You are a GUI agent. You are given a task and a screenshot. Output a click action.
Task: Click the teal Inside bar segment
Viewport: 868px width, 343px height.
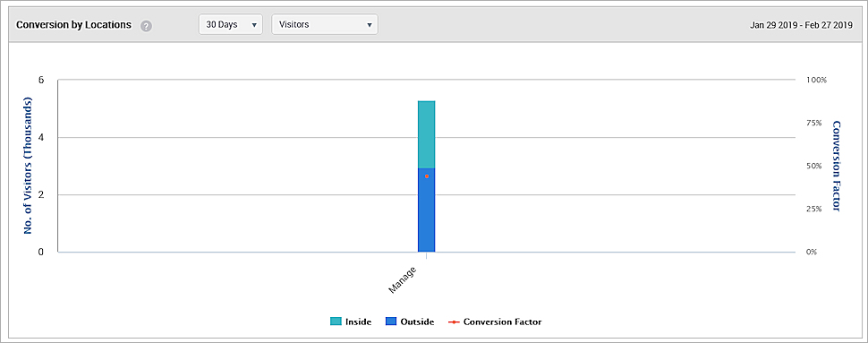tap(426, 134)
